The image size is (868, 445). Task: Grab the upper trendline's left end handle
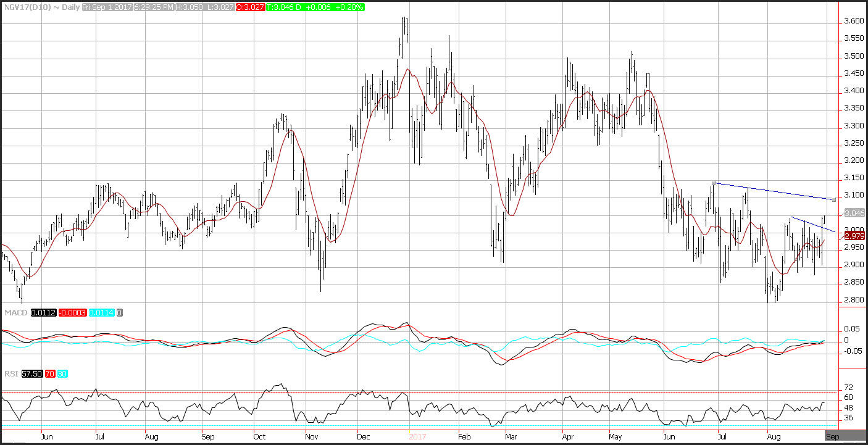click(x=714, y=183)
